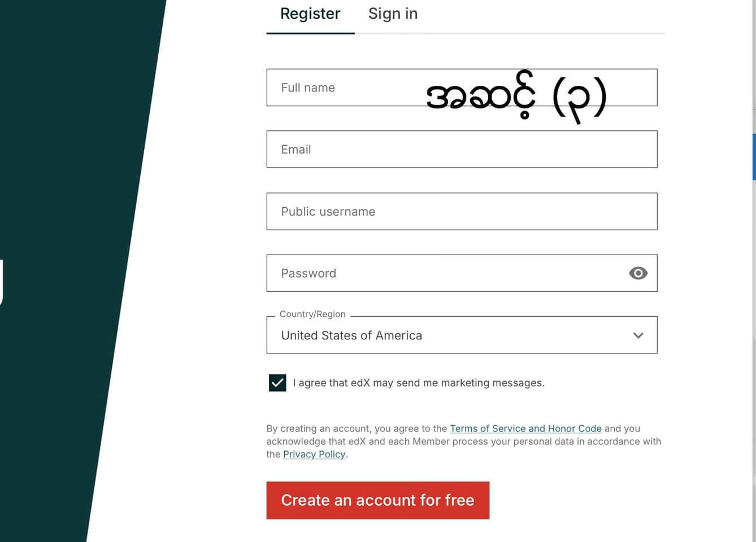Click into the Email field

[462, 150]
